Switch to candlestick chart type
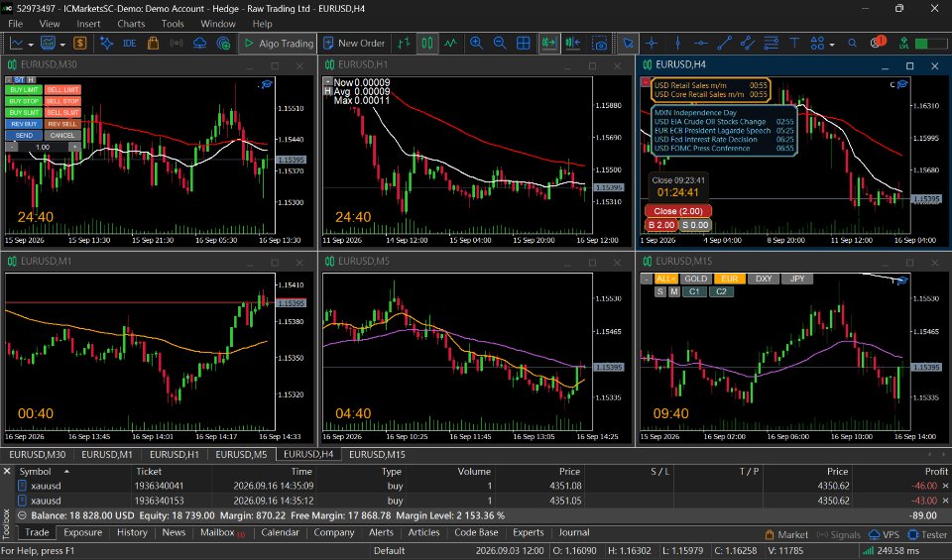Viewport: 952px width, 560px height. pyautogui.click(x=427, y=43)
